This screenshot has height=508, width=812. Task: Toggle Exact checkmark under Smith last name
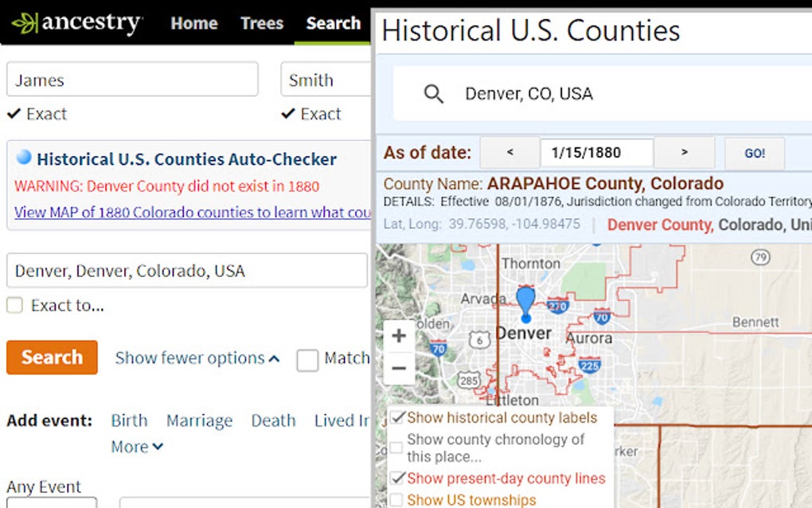[x=288, y=113]
